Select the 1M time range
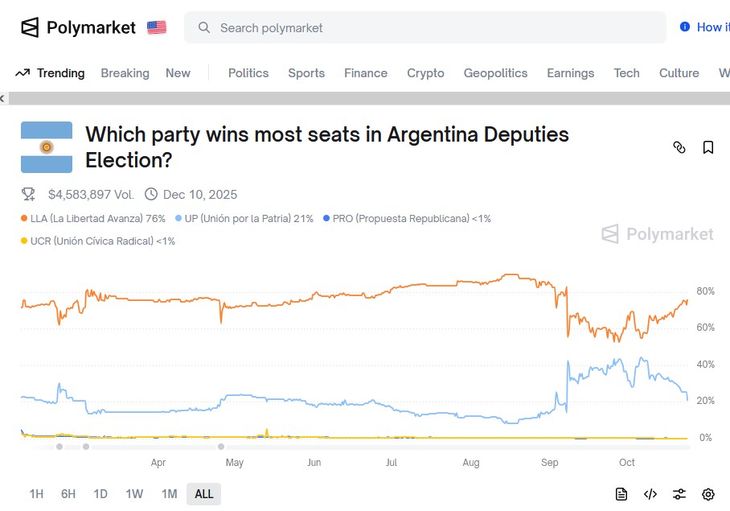The width and height of the screenshot is (730, 511). tap(169, 494)
